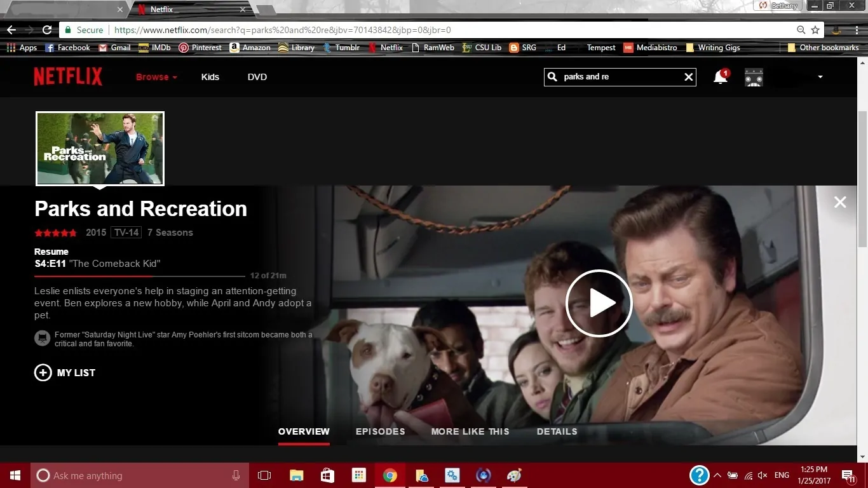The height and width of the screenshot is (488, 868).
Task: Bookmark this page with star icon
Action: click(815, 30)
